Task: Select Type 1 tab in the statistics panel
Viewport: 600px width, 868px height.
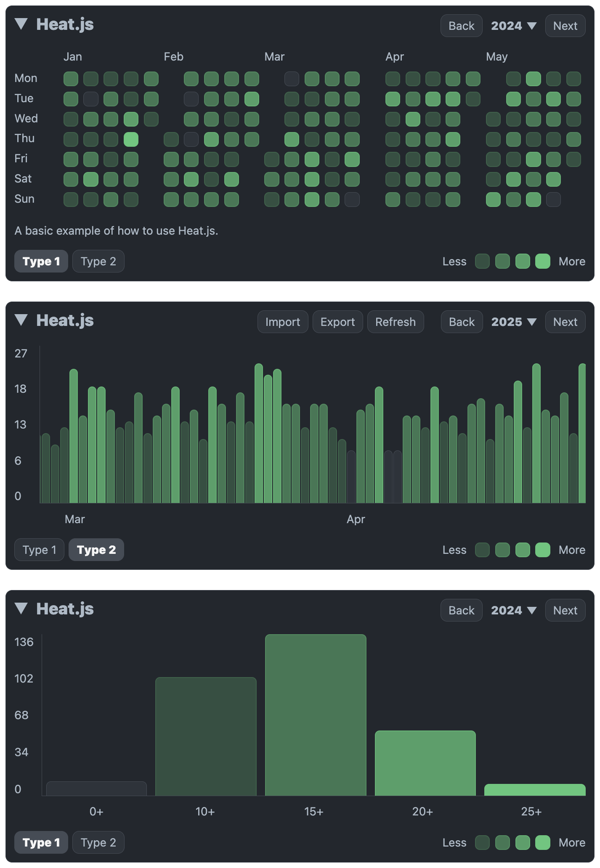Action: click(x=41, y=842)
